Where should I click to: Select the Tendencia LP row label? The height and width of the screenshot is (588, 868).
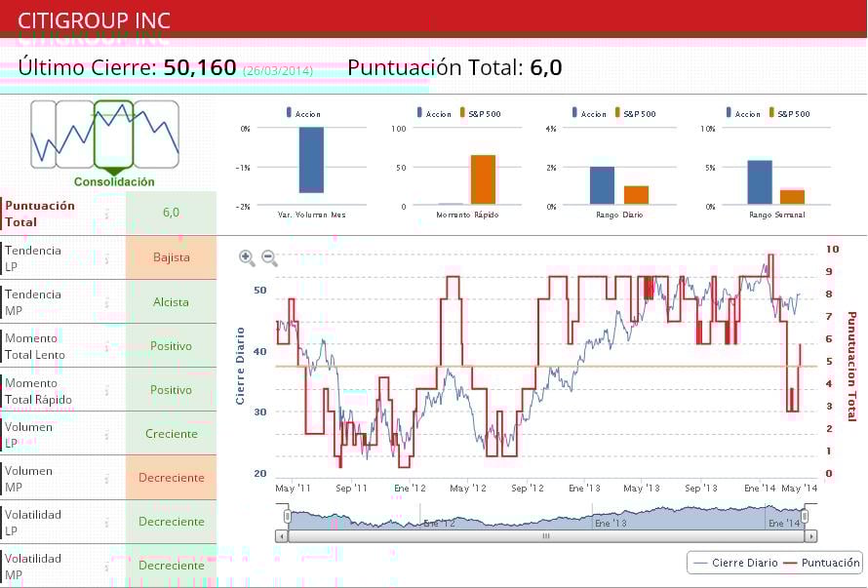coord(33,258)
